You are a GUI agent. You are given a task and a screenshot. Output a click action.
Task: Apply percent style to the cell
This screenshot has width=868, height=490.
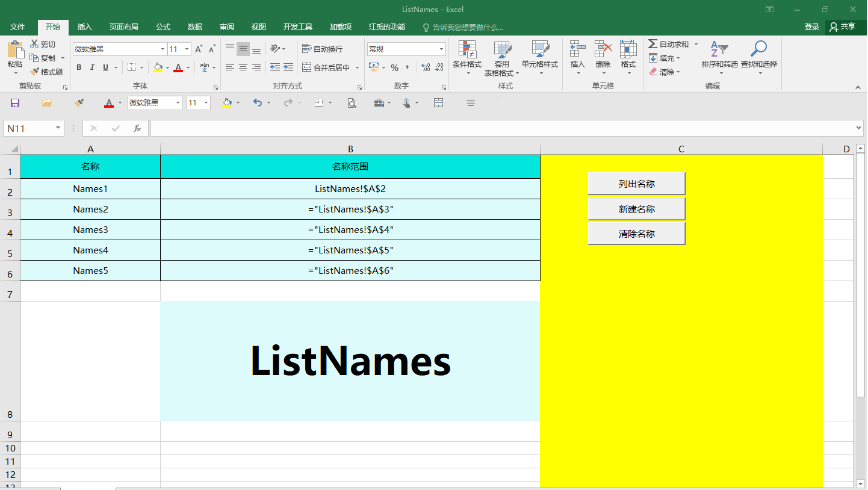(x=394, y=67)
